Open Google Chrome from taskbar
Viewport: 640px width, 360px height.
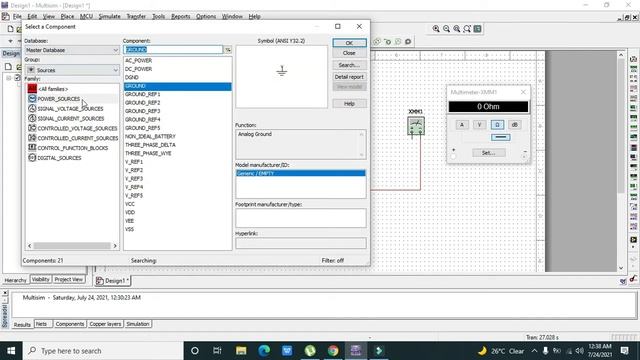tap(333, 351)
